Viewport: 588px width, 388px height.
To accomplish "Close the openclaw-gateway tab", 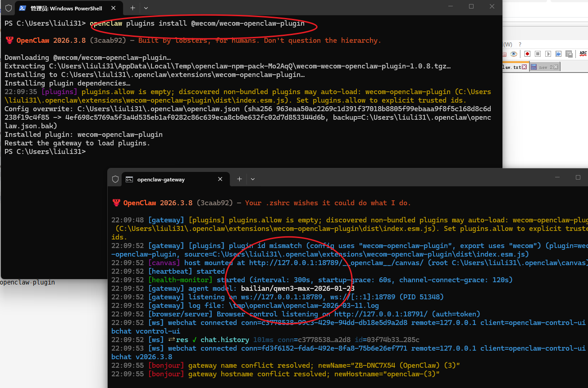I will coord(220,179).
